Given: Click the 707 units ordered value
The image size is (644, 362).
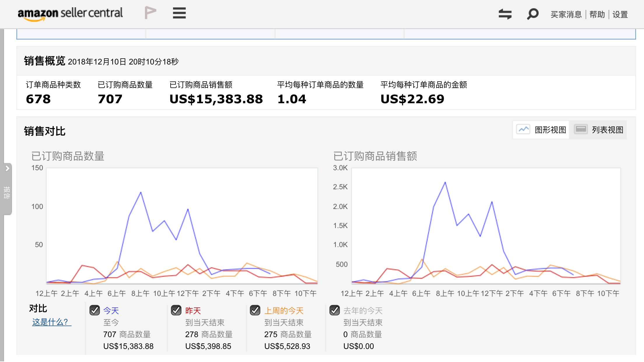Looking at the screenshot, I should pyautogui.click(x=110, y=99).
